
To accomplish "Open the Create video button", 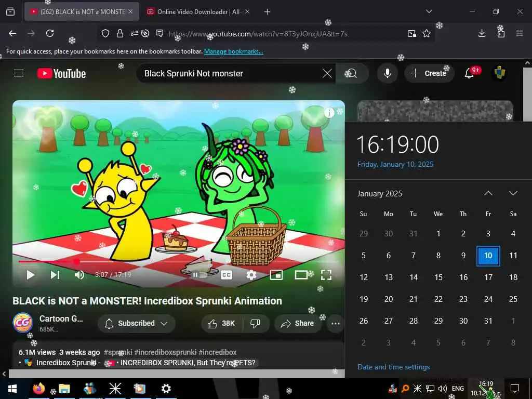I will pos(429,73).
